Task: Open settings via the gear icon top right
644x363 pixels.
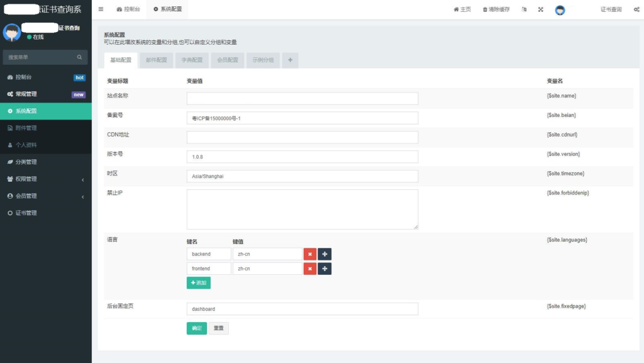Action: pyautogui.click(x=636, y=9)
